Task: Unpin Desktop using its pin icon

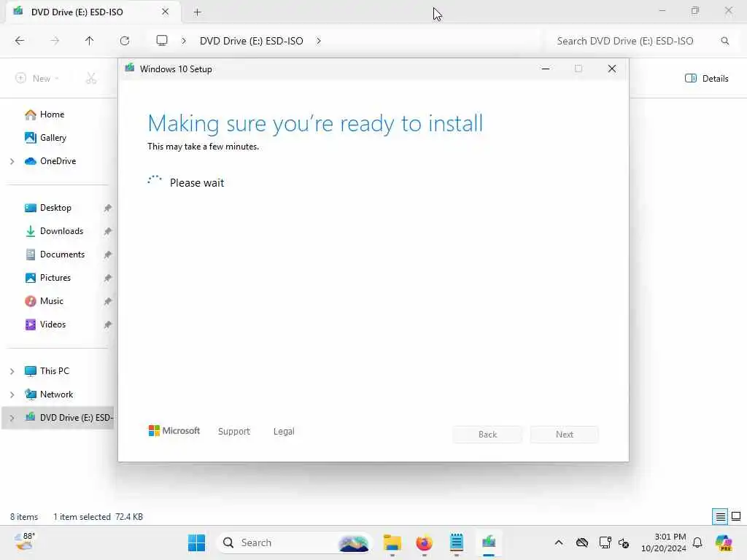Action: pos(108,208)
